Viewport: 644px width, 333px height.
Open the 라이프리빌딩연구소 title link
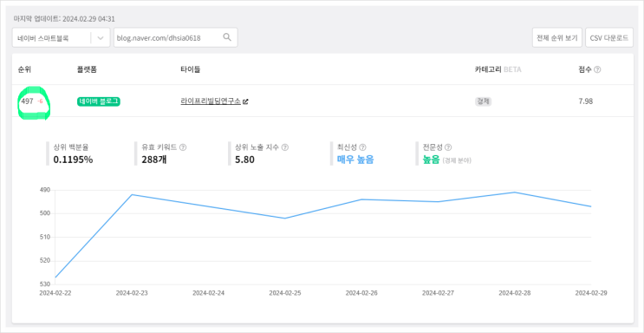tap(211, 101)
